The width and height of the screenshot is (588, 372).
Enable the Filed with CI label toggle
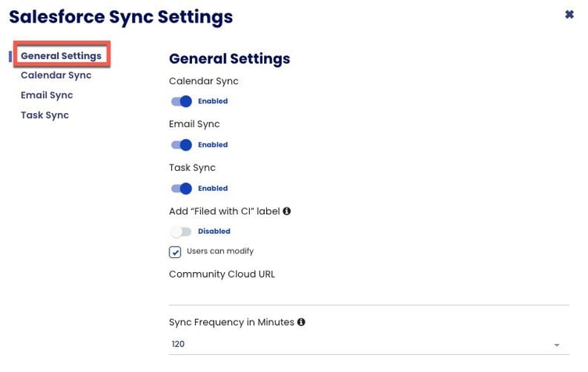pos(180,232)
